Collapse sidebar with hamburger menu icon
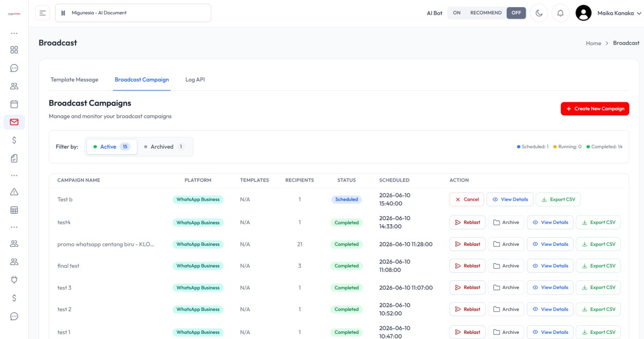 coord(43,13)
